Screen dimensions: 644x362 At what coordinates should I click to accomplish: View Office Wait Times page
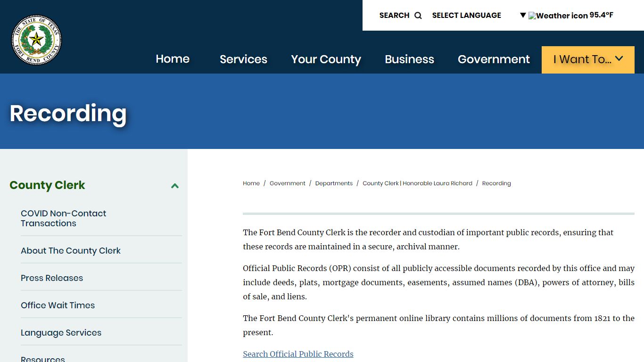click(58, 305)
